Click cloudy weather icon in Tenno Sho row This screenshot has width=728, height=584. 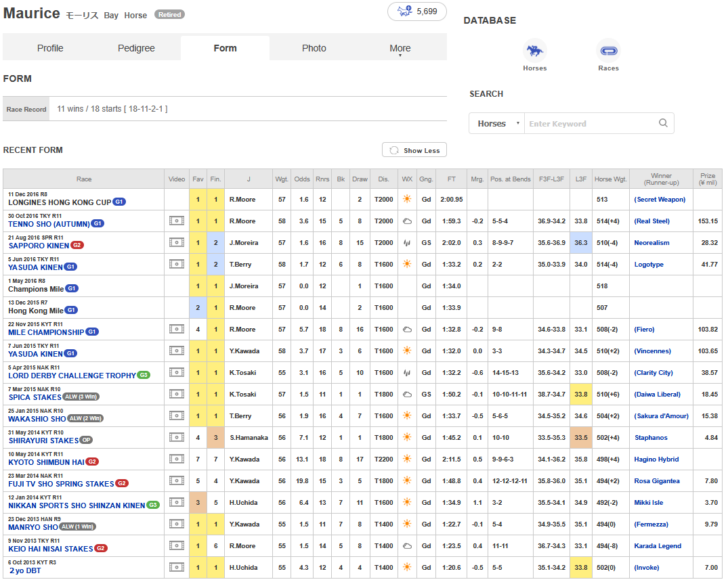(407, 221)
